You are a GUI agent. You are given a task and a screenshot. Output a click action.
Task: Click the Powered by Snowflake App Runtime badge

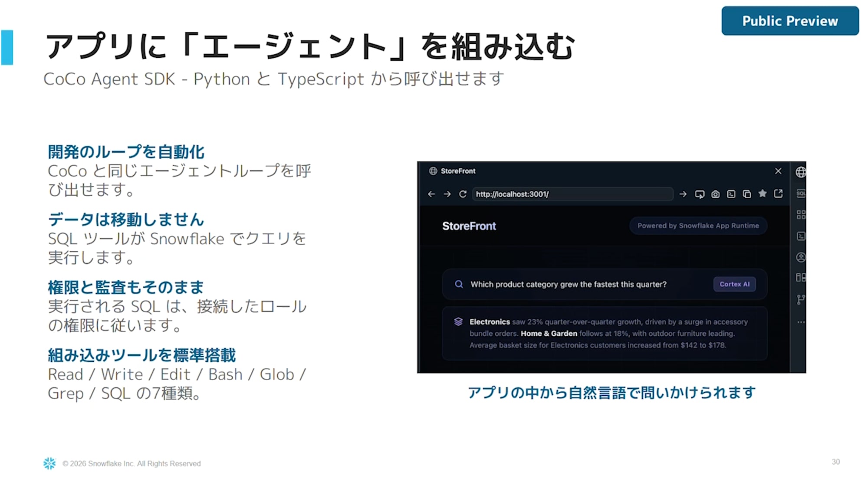pyautogui.click(x=698, y=226)
